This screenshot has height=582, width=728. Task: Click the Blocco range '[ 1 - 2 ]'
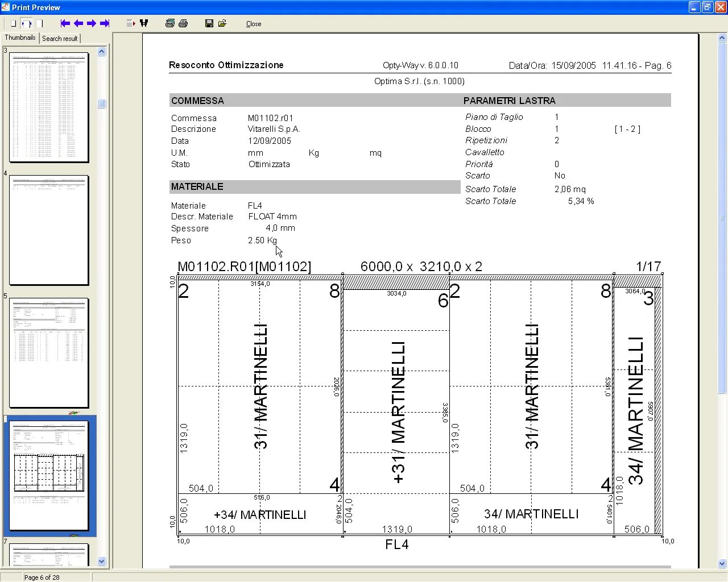tap(627, 129)
